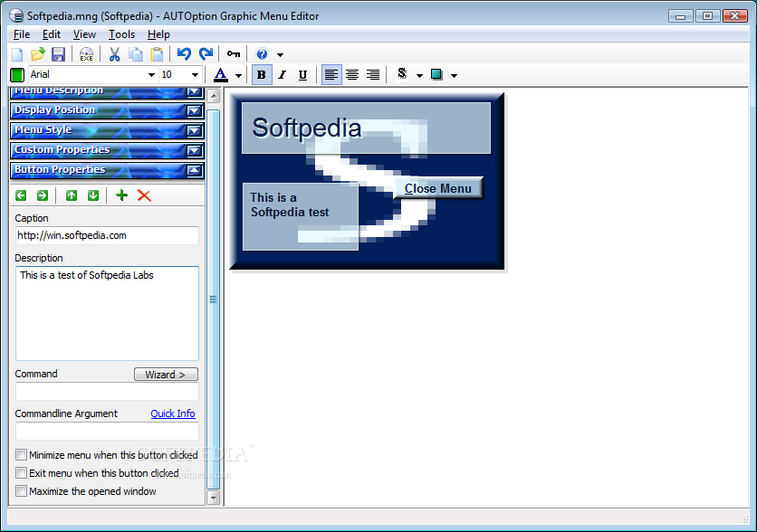757x532 pixels.
Task: Toggle underline formatting
Action: [x=302, y=75]
